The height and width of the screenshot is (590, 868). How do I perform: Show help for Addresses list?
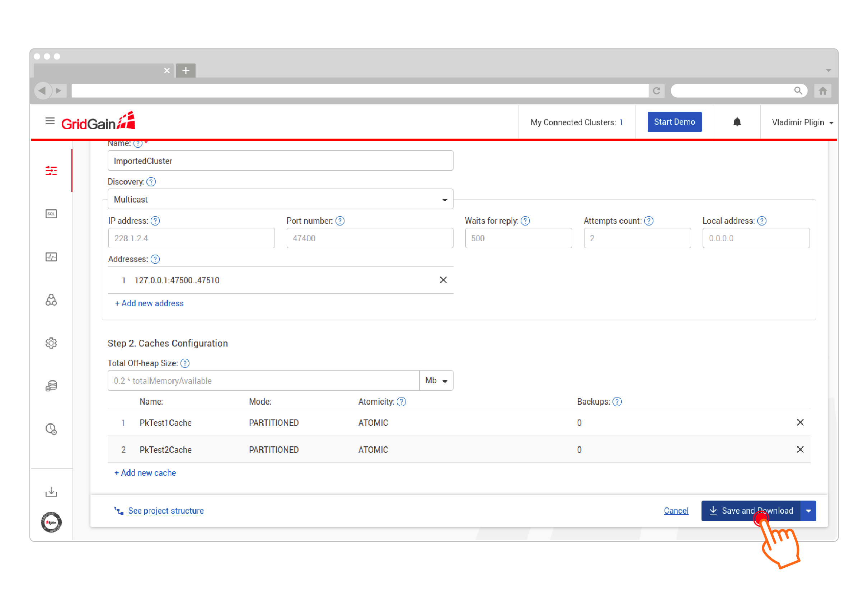pos(155,259)
